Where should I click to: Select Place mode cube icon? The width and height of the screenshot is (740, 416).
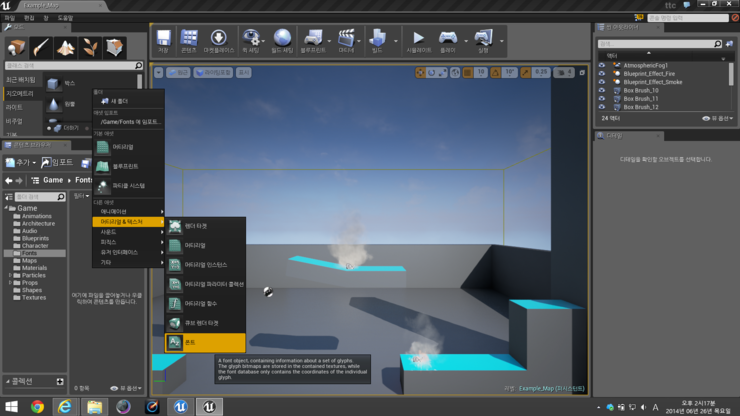pyautogui.click(x=17, y=47)
